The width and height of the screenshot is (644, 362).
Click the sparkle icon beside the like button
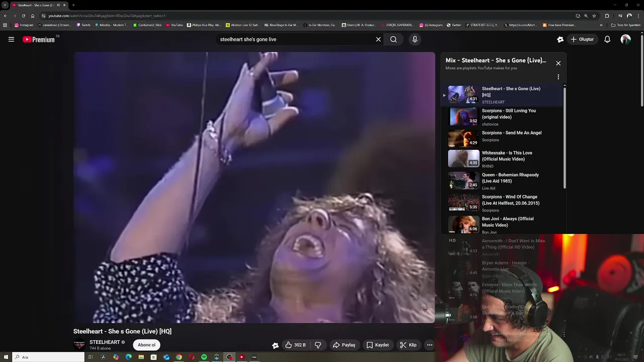pos(275,345)
